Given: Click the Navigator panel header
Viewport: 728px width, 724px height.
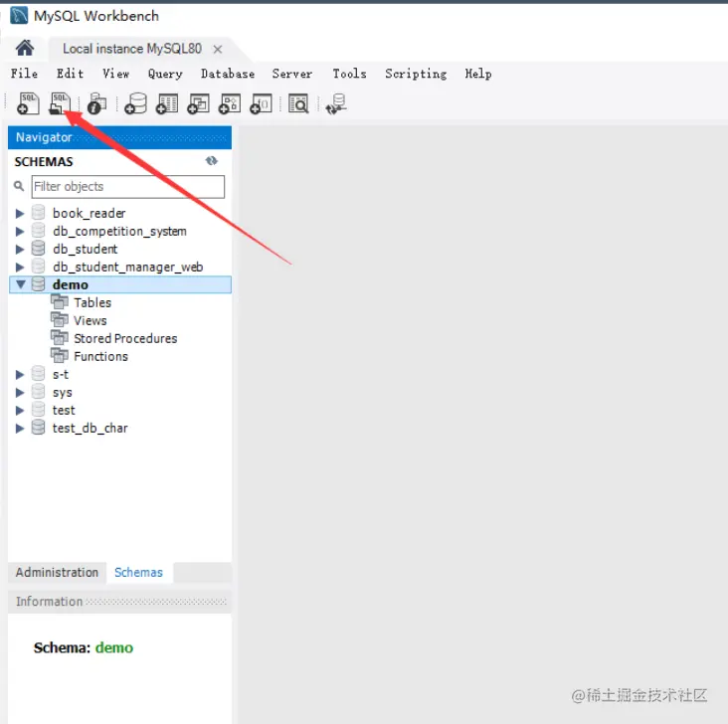Looking at the screenshot, I should [119, 137].
